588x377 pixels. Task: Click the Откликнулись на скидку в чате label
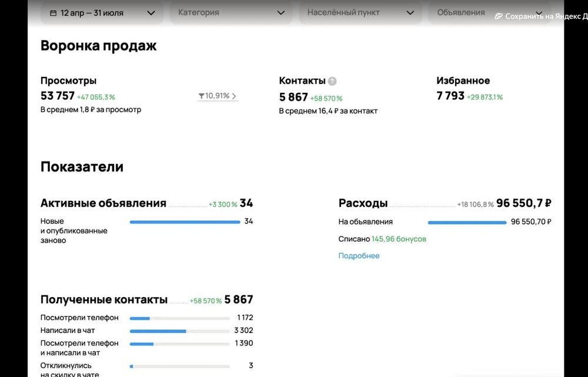coord(70,369)
